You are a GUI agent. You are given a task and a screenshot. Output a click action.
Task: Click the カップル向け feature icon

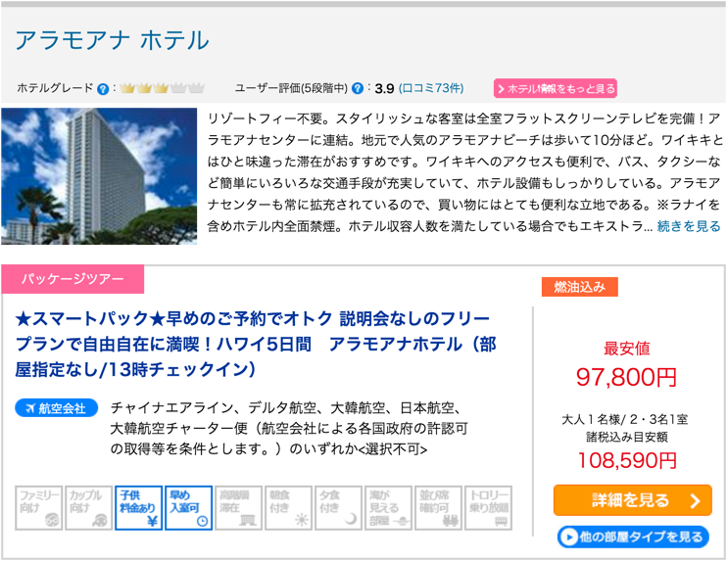pos(89,508)
